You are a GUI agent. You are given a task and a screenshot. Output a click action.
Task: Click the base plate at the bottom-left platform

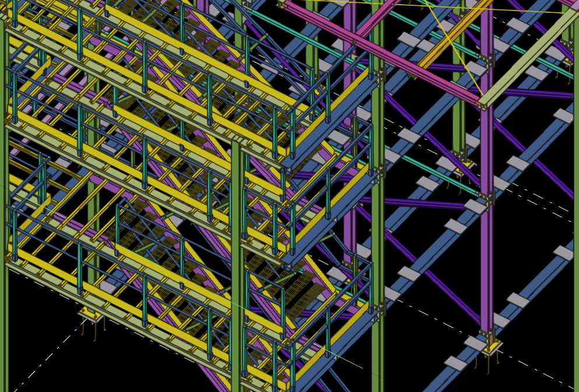(x=90, y=315)
